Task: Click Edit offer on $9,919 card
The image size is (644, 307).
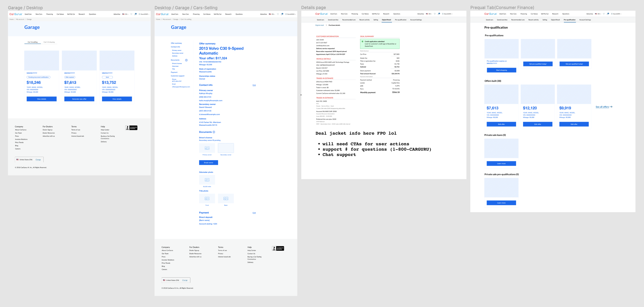Action: 574,124
